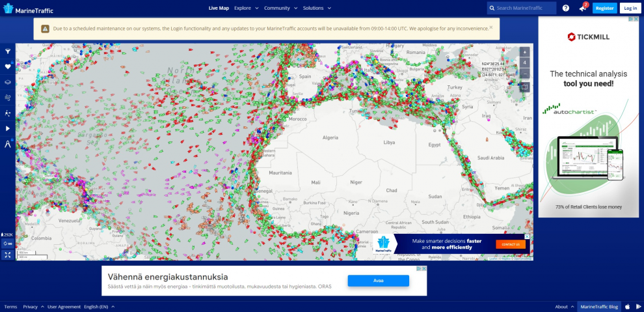This screenshot has width=644, height=312.
Task: Open the density maps network icon
Action: pos(7,113)
